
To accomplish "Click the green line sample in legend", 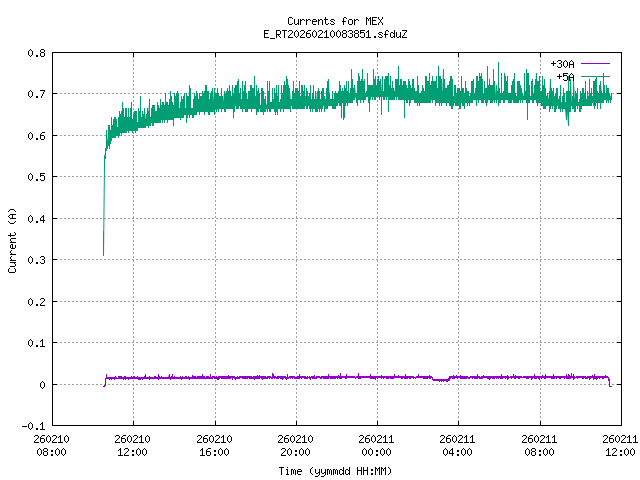I will [x=595, y=76].
